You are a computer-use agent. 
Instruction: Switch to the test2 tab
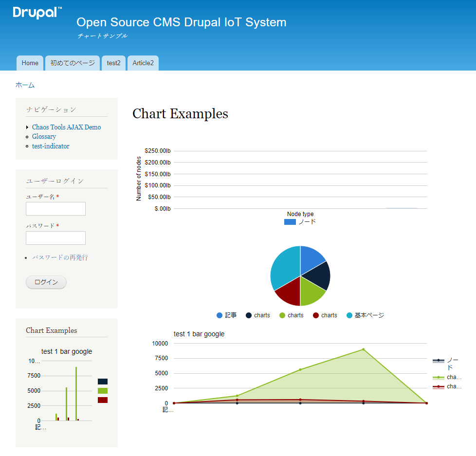click(x=113, y=63)
